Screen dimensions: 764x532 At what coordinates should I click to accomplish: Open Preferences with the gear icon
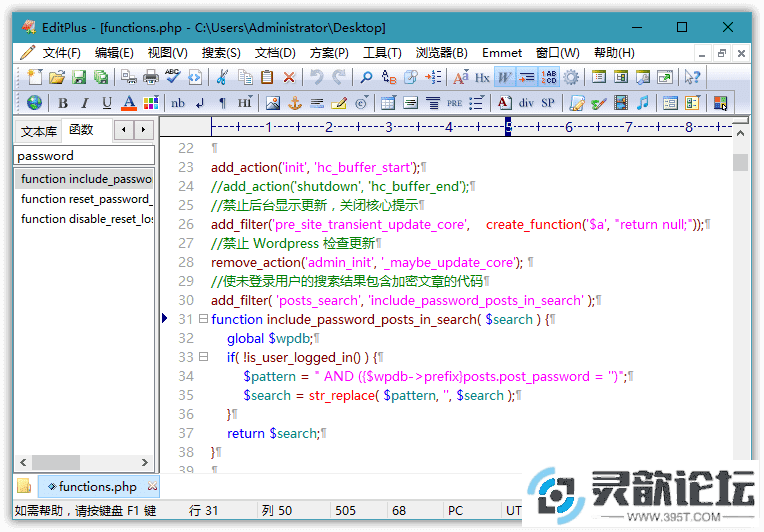click(x=571, y=77)
